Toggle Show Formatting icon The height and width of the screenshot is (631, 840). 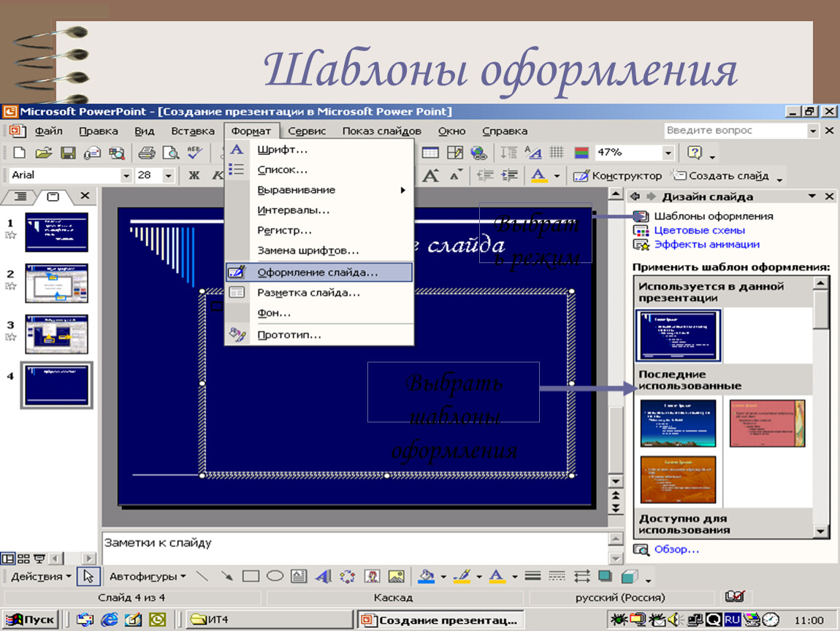click(x=533, y=153)
